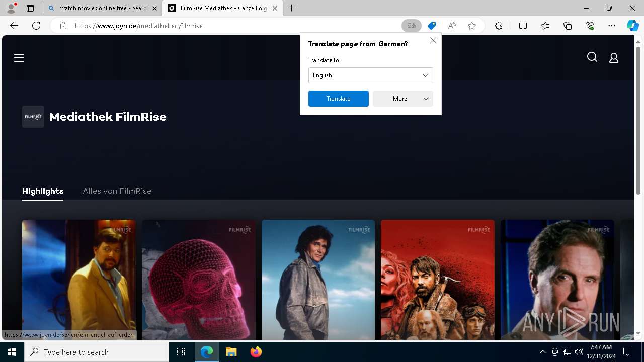Click the Windows taskbar search box

97,352
